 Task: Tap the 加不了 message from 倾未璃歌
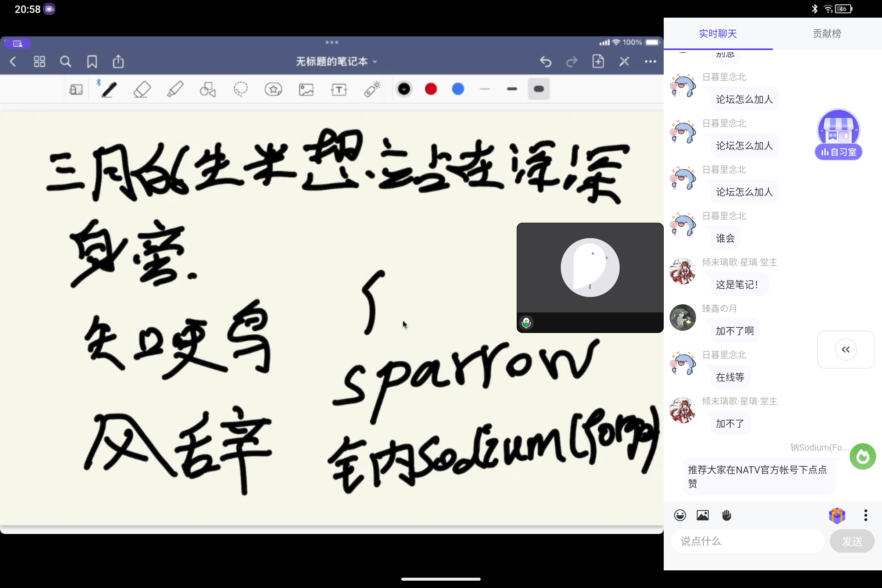coord(730,424)
